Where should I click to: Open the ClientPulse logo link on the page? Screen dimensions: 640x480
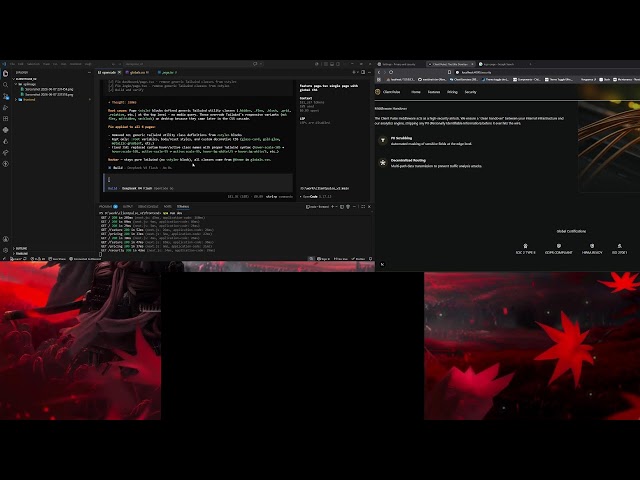(388, 92)
